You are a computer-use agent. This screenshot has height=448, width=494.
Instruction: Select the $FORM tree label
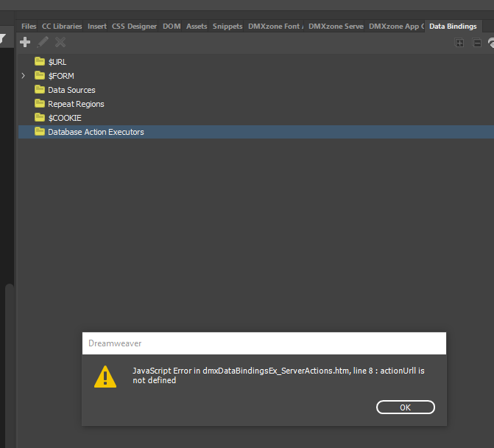tap(61, 76)
